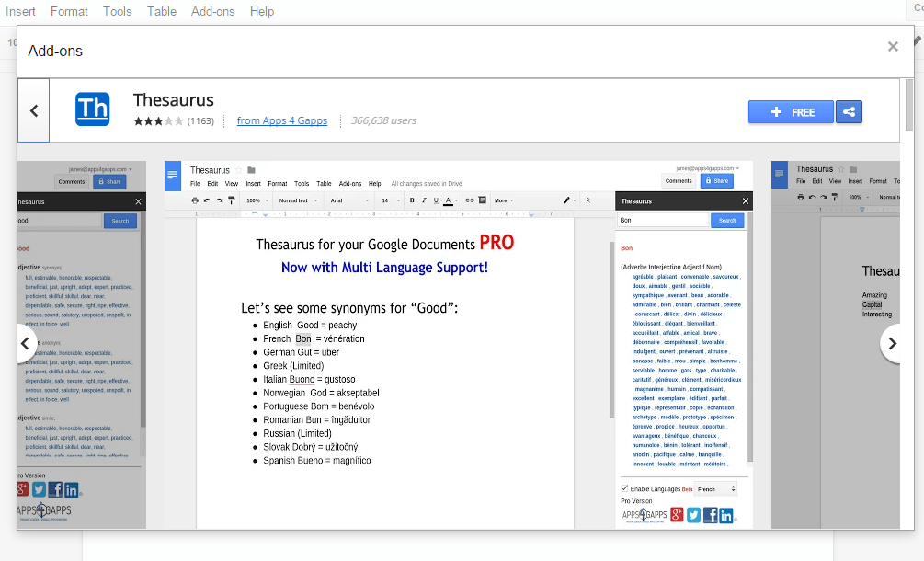Open the pencil edit icon on the toolbar
Viewport: 924px width, 561px height.
click(565, 200)
